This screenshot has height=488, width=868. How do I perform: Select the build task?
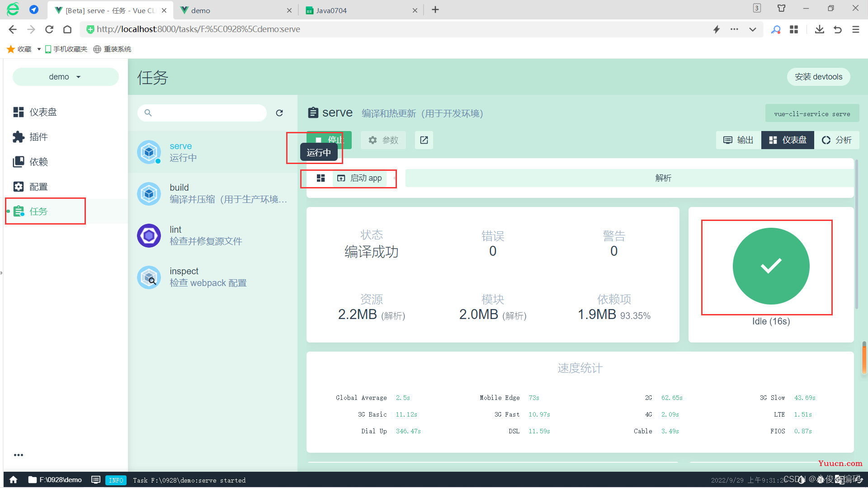pyautogui.click(x=212, y=193)
